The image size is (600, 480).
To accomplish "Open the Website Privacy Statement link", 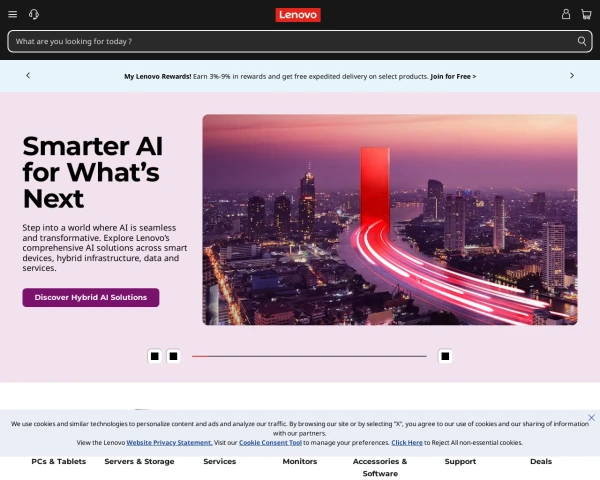I will [170, 442].
